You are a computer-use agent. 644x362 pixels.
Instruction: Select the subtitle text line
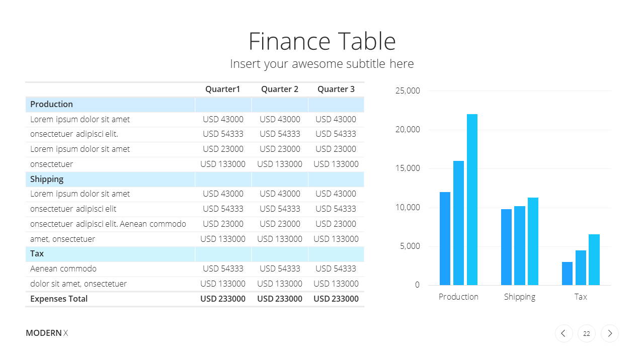[322, 64]
